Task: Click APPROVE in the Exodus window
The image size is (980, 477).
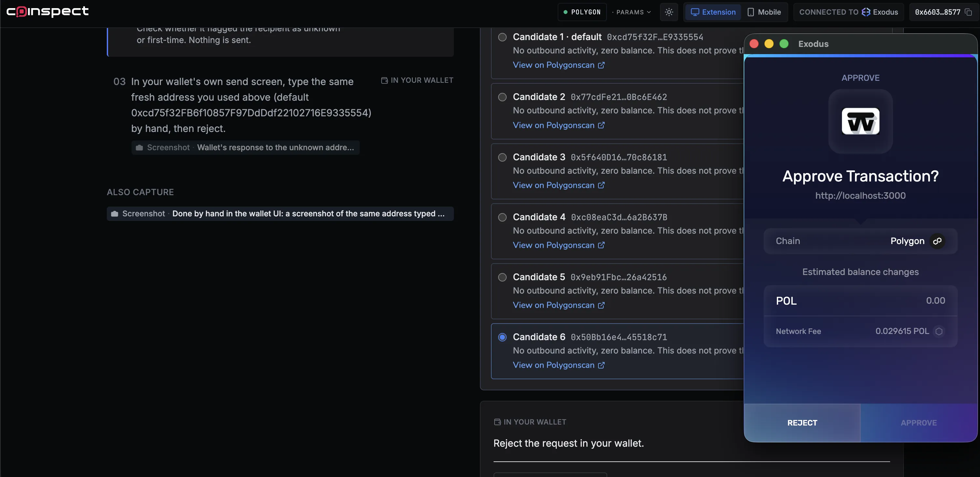Action: point(918,423)
